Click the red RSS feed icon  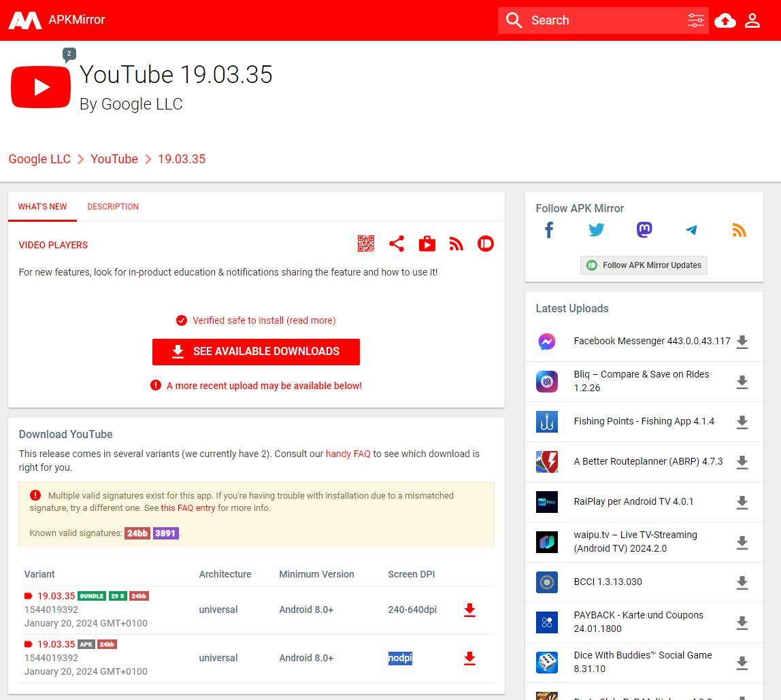point(456,244)
